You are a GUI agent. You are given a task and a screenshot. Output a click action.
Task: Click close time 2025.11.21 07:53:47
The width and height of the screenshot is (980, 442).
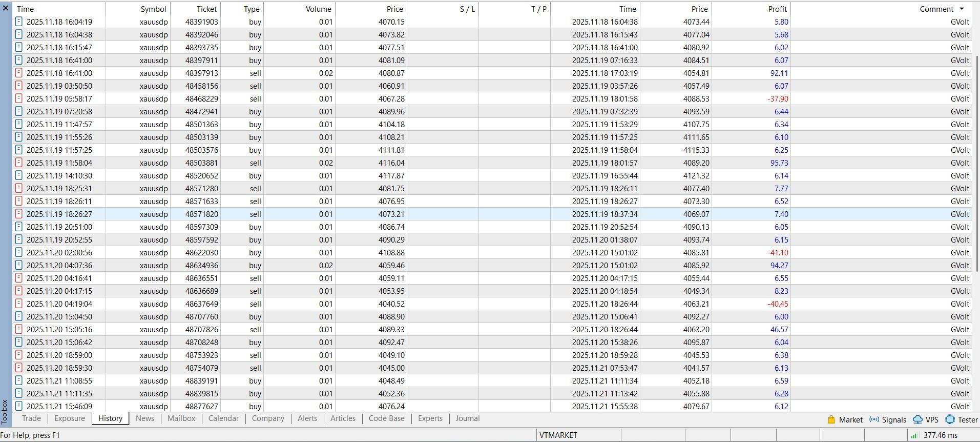(x=604, y=368)
